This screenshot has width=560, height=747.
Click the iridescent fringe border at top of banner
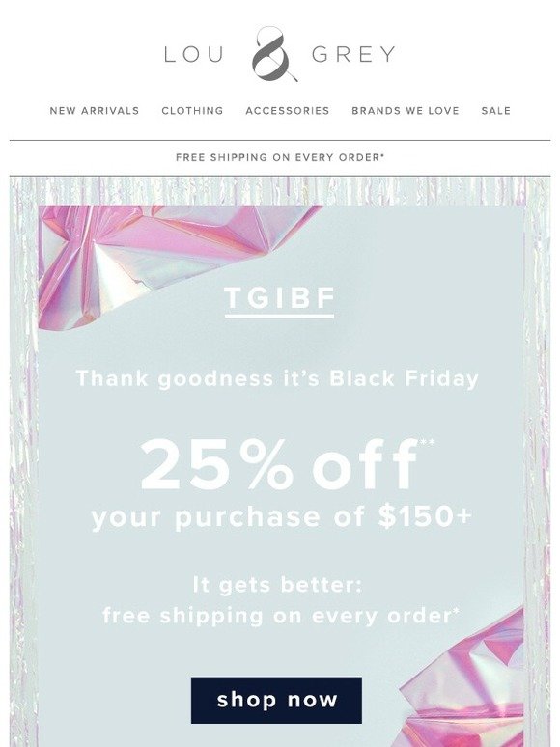pos(280,190)
